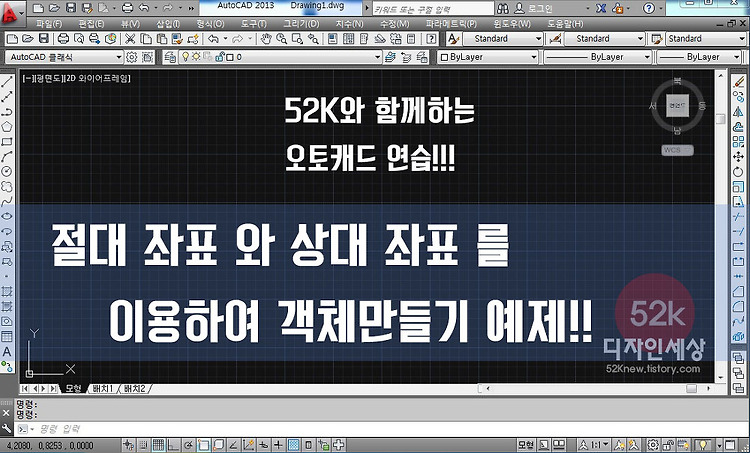
Task: Open the AutoCAD application menu logo
Action: [10, 14]
